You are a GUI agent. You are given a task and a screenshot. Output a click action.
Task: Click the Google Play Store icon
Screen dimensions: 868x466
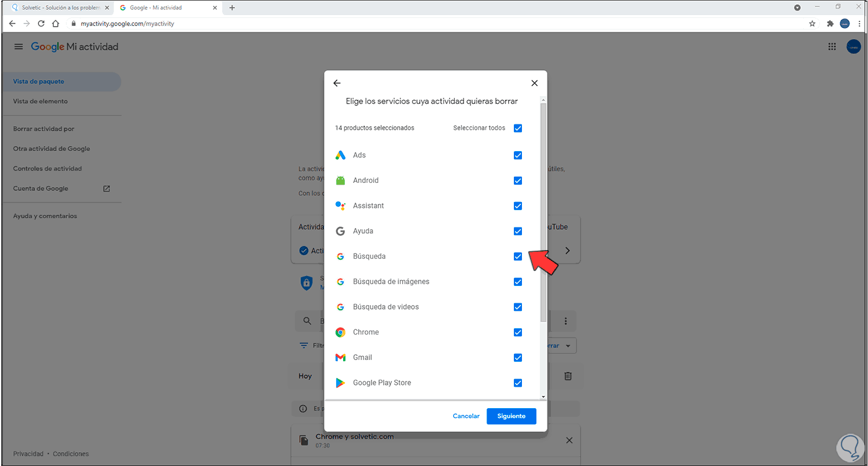tap(341, 383)
